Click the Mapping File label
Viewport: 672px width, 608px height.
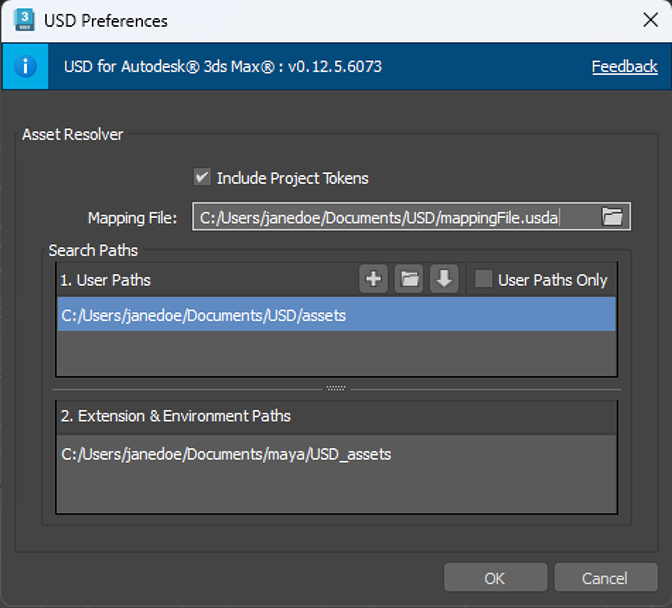[132, 218]
